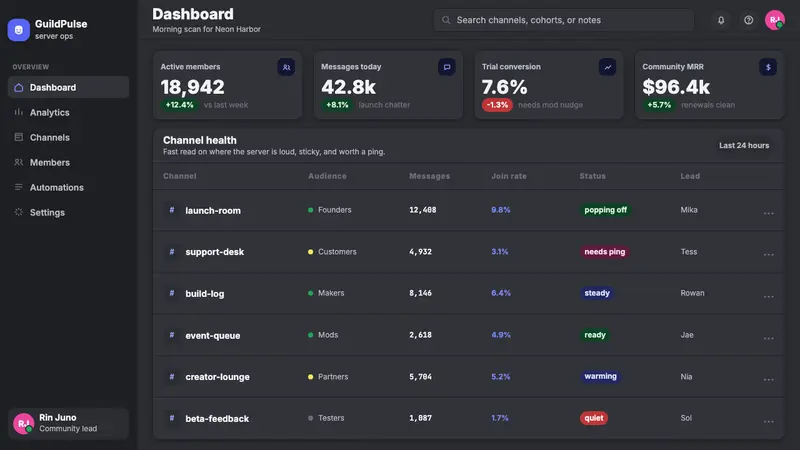The image size is (800, 450).
Task: Open the creator-lounge row actions menu
Action: [768, 380]
